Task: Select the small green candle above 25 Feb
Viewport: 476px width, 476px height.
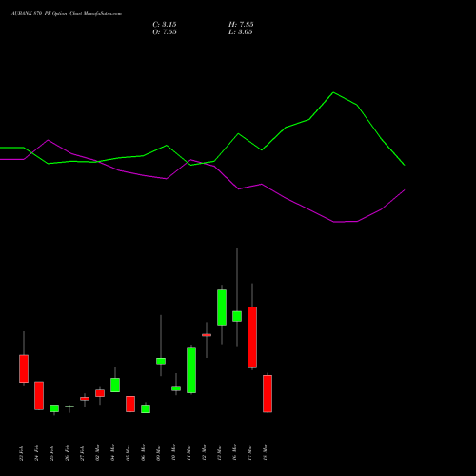Action: 54,408
